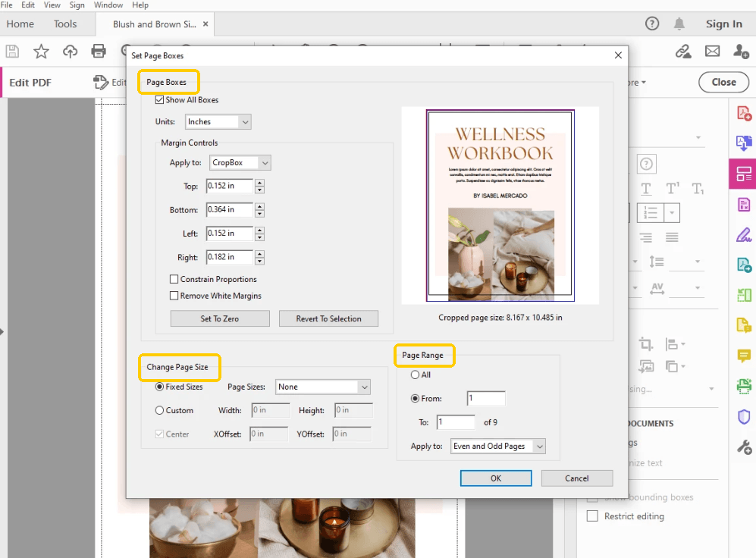Viewport: 756px width, 558px height.
Task: Close the Blush and Brown document tab
Action: tap(205, 24)
